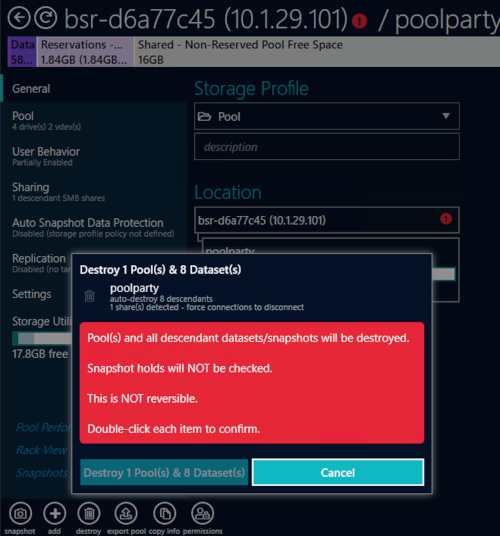Click the back arrow icon
This screenshot has width=500, height=536.
(19, 18)
